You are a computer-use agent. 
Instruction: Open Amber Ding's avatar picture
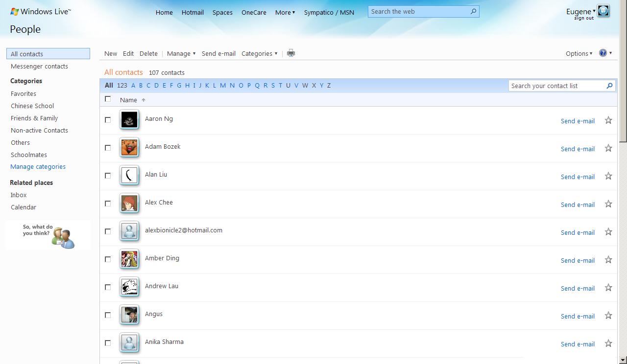129,259
